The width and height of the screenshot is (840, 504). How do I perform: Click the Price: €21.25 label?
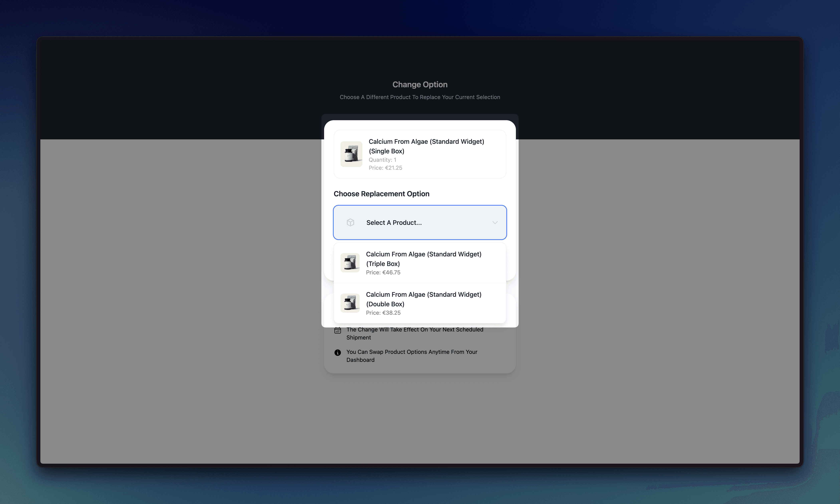tap(385, 168)
